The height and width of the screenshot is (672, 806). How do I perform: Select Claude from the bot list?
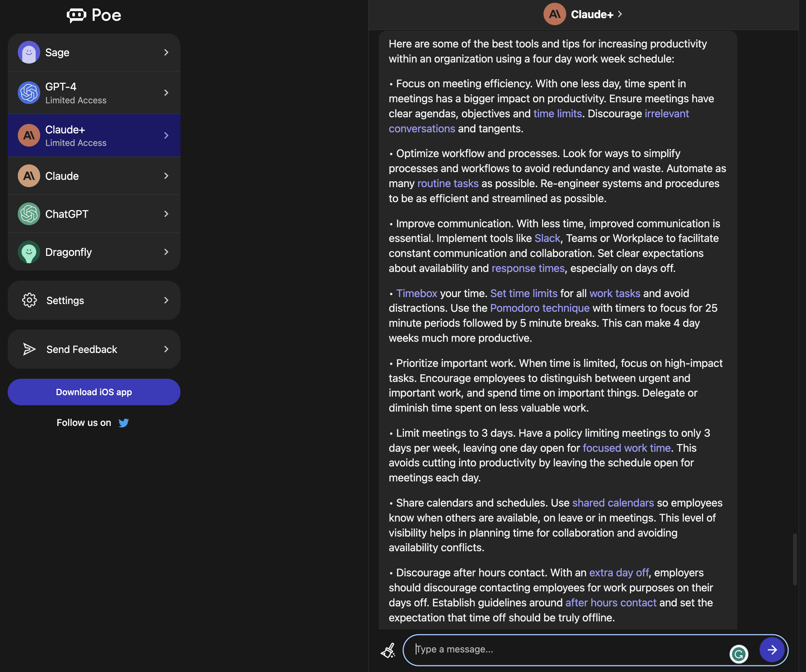pyautogui.click(x=62, y=176)
